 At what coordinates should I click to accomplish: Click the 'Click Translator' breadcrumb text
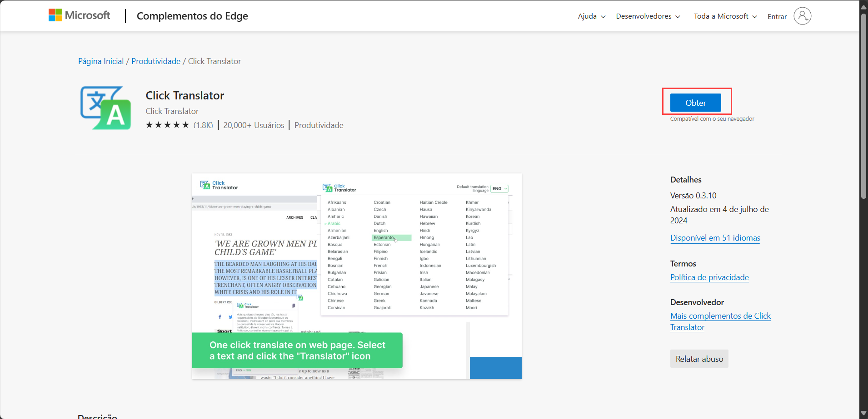tap(215, 61)
